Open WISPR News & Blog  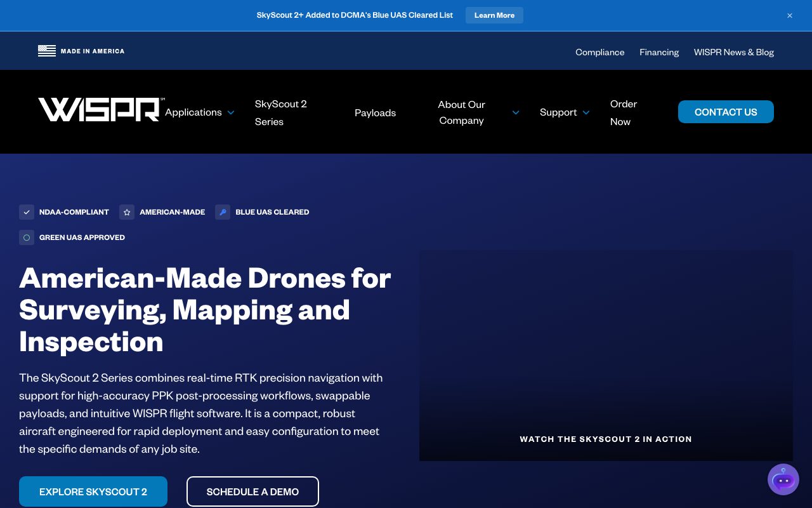pyautogui.click(x=734, y=52)
